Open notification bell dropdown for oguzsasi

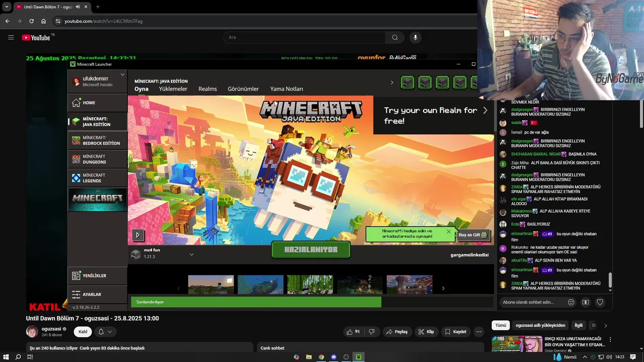point(105,332)
